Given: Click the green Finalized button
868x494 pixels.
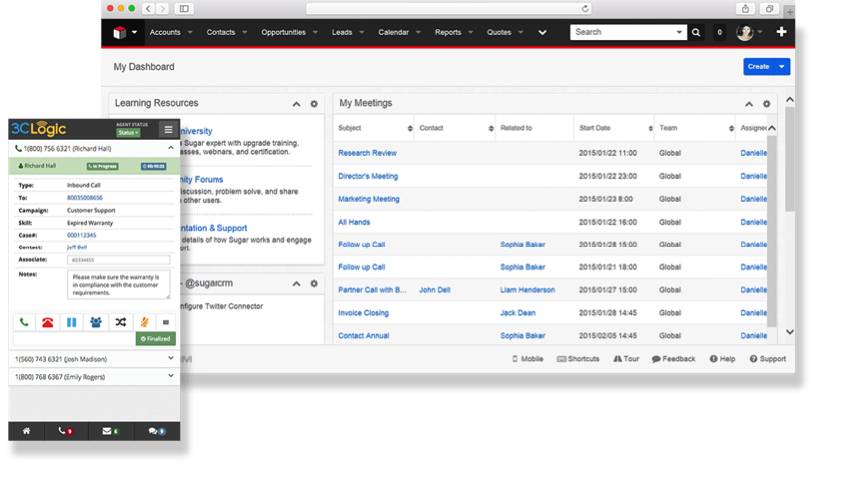Looking at the screenshot, I should pos(155,339).
